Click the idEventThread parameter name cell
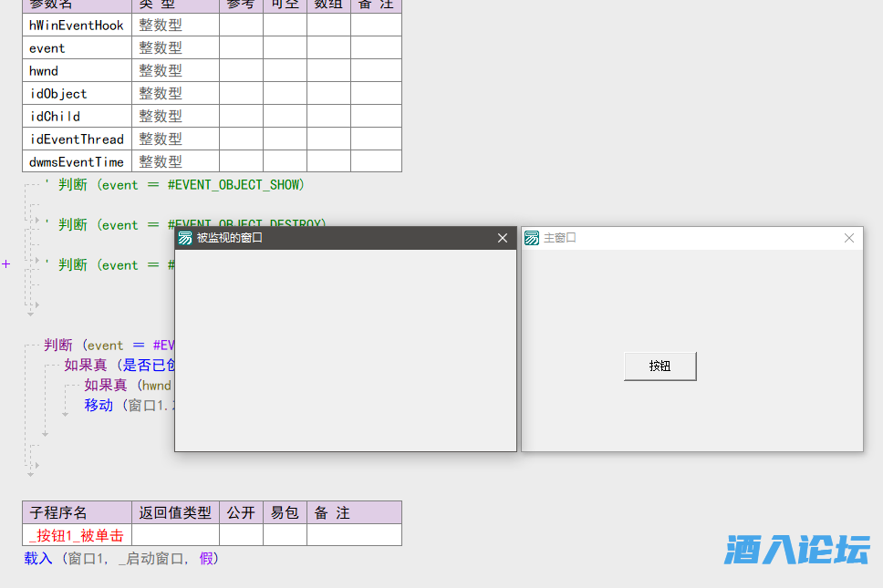 [77, 139]
